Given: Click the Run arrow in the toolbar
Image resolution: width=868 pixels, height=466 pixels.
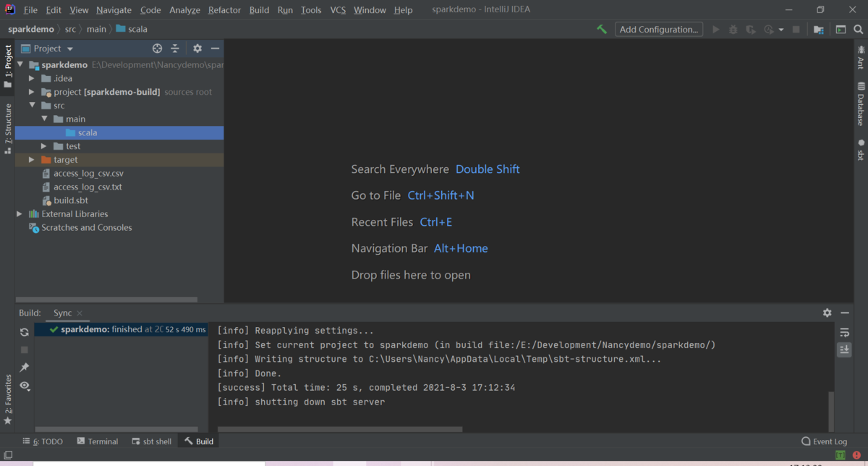Looking at the screenshot, I should 716,30.
